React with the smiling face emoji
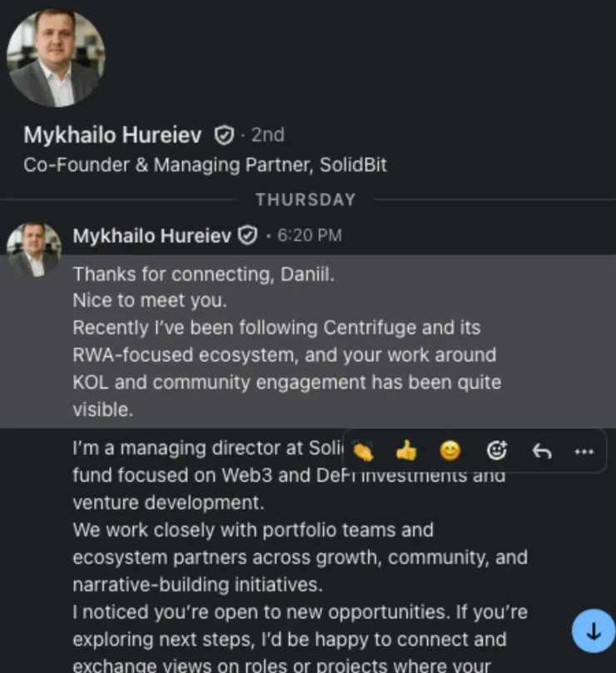 448,451
